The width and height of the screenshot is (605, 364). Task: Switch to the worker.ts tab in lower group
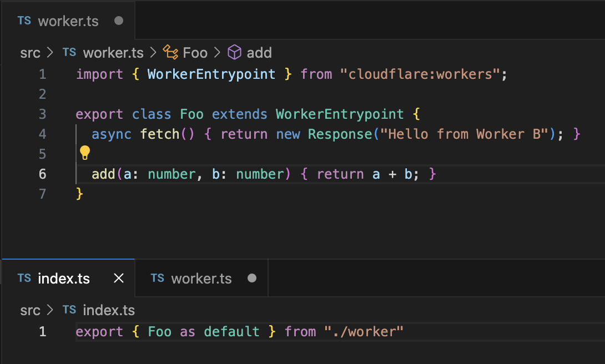click(201, 279)
